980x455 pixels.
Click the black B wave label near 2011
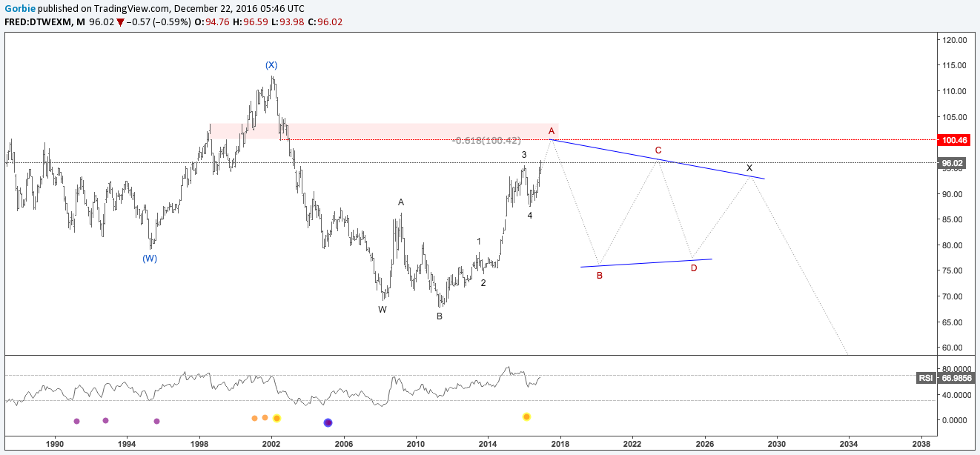(x=440, y=316)
